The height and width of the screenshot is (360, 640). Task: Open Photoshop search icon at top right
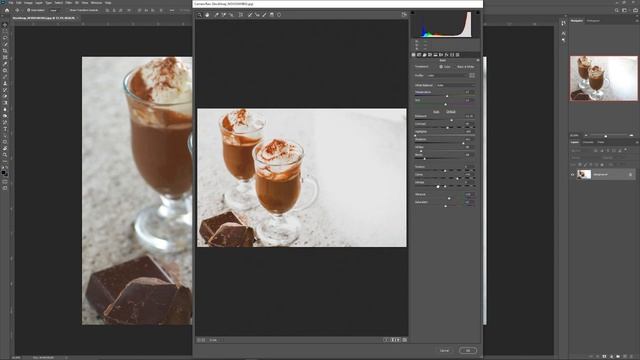[617, 10]
